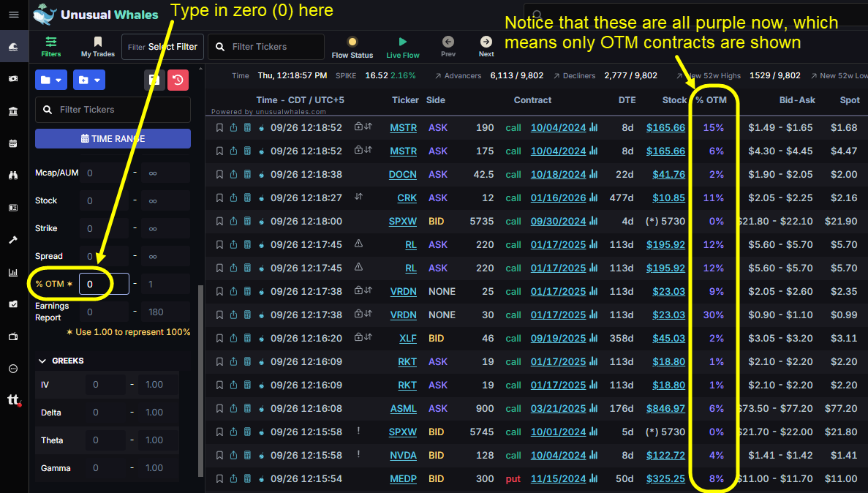This screenshot has height=493, width=868.
Task: Open the cash/money icon in the sidebar
Action: click(x=13, y=79)
